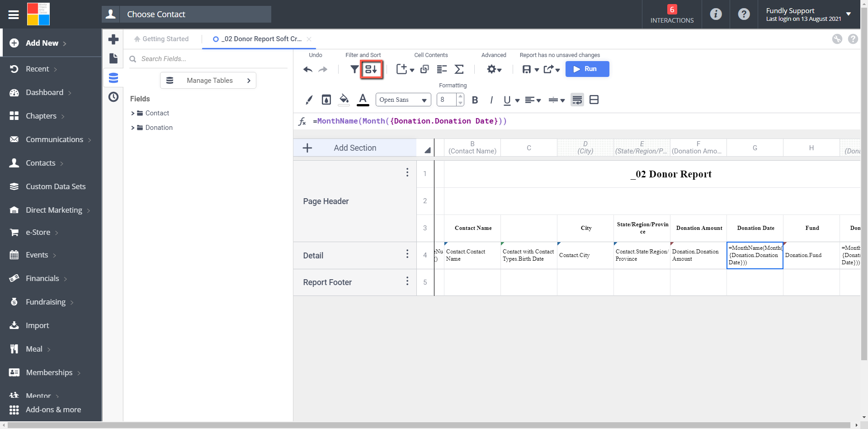Undo the last report change
This screenshot has width=868, height=429.
coord(308,69)
